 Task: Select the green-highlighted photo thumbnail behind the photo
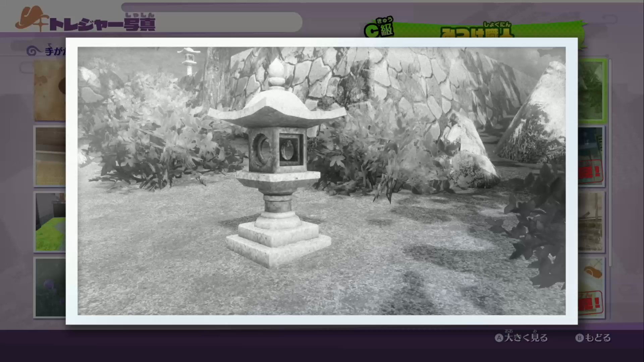(x=593, y=91)
